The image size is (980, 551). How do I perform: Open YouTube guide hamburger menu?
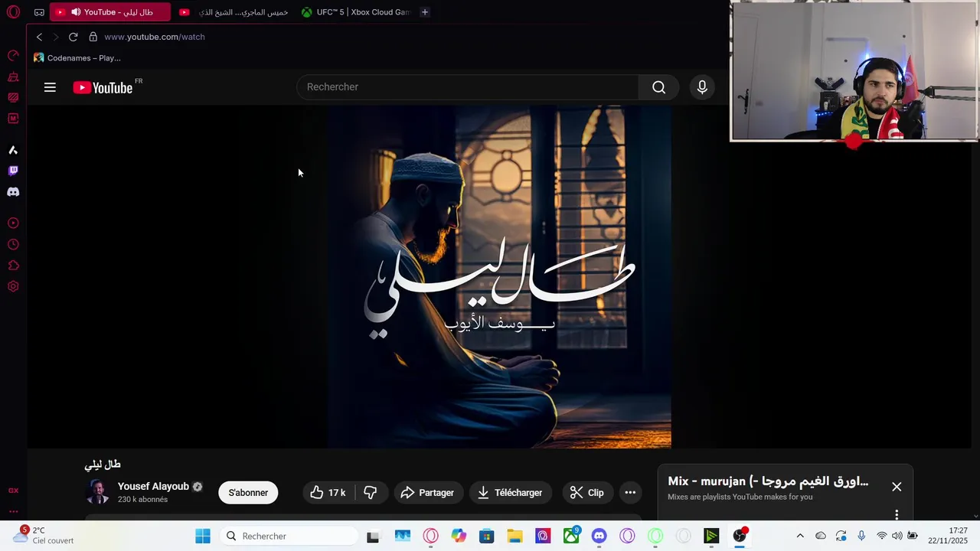point(50,87)
